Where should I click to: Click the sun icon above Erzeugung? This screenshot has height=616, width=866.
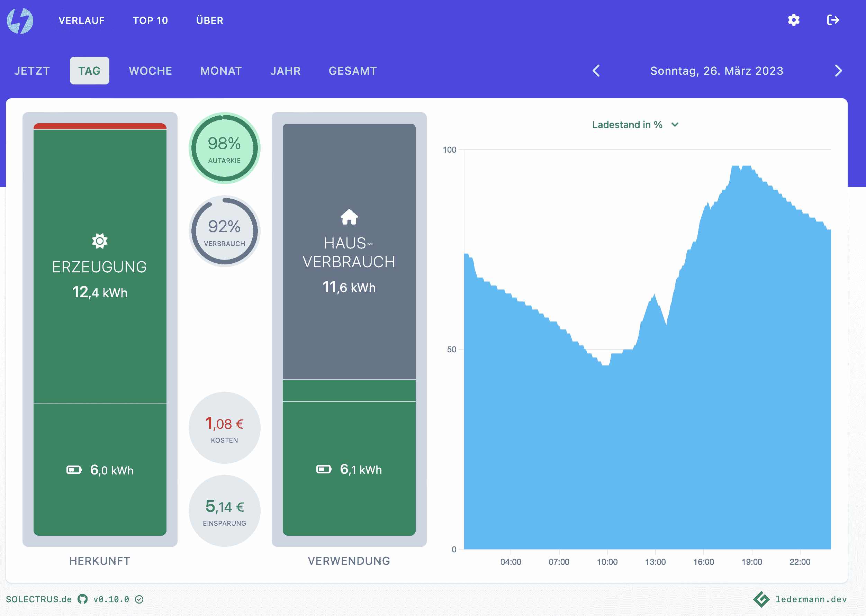point(100,241)
